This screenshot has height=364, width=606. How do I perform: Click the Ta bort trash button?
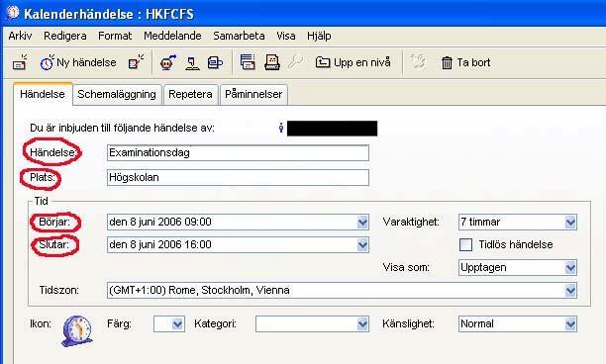pos(465,62)
